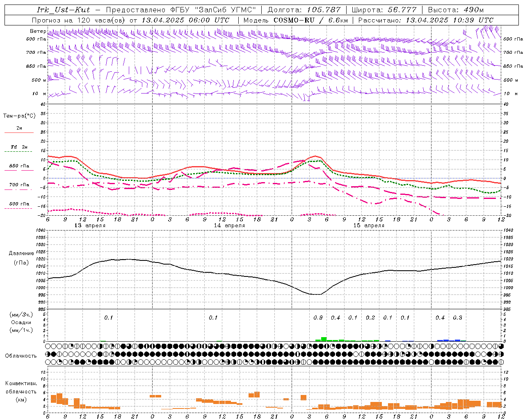Click the Td 2м dew point legend entry

click(x=19, y=147)
